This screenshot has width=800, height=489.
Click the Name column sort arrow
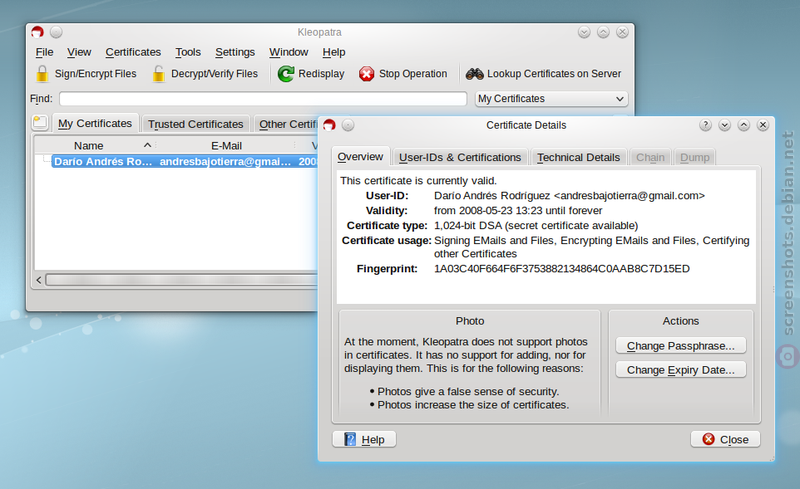pos(147,145)
